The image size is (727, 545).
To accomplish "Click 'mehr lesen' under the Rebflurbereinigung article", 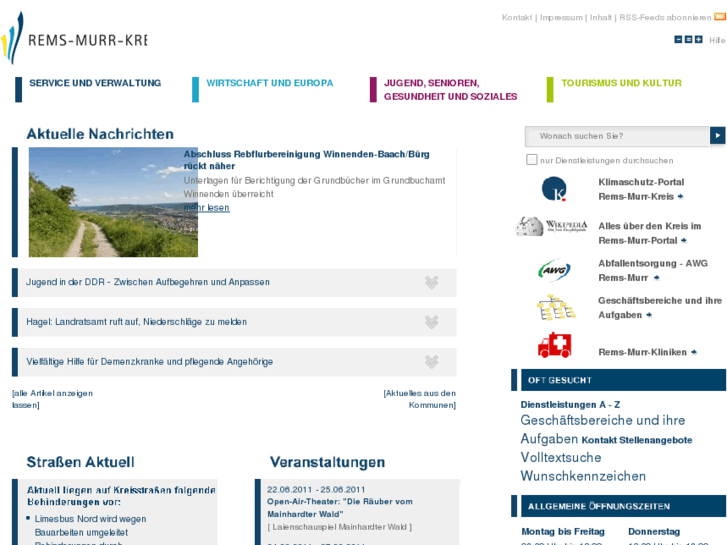I will 206,207.
